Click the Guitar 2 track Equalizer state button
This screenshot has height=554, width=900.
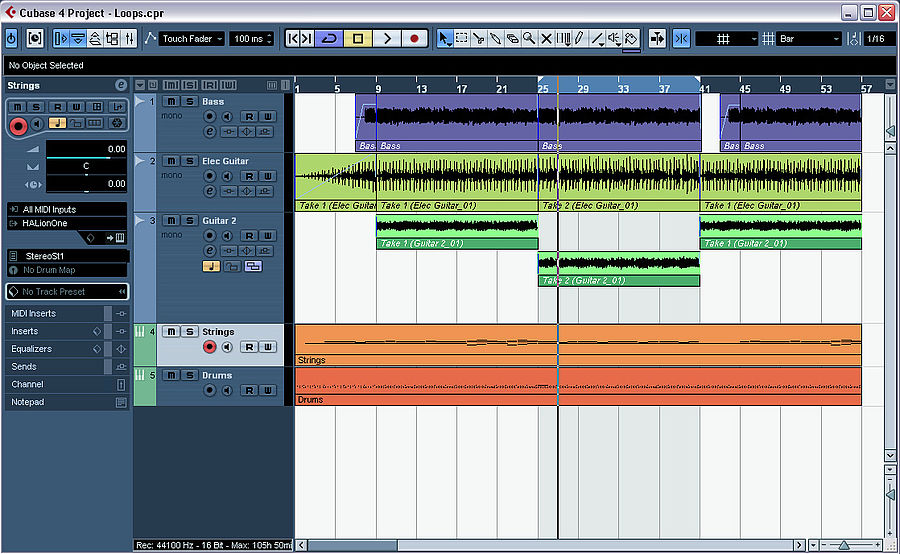[246, 250]
